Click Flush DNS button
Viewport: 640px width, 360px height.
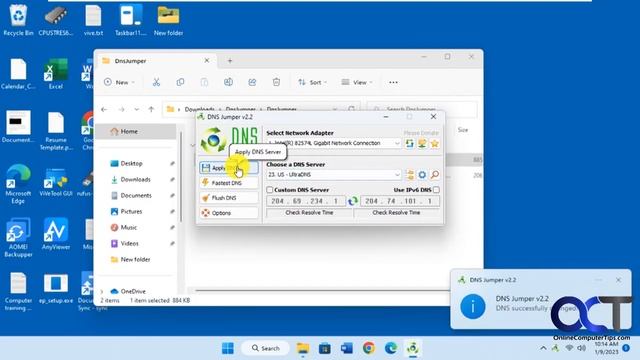tap(229, 198)
